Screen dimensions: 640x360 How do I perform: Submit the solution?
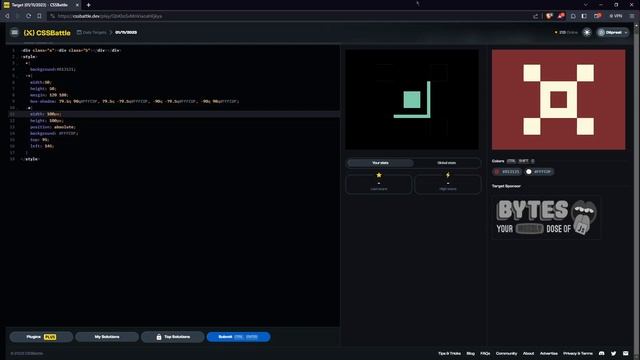click(x=238, y=337)
